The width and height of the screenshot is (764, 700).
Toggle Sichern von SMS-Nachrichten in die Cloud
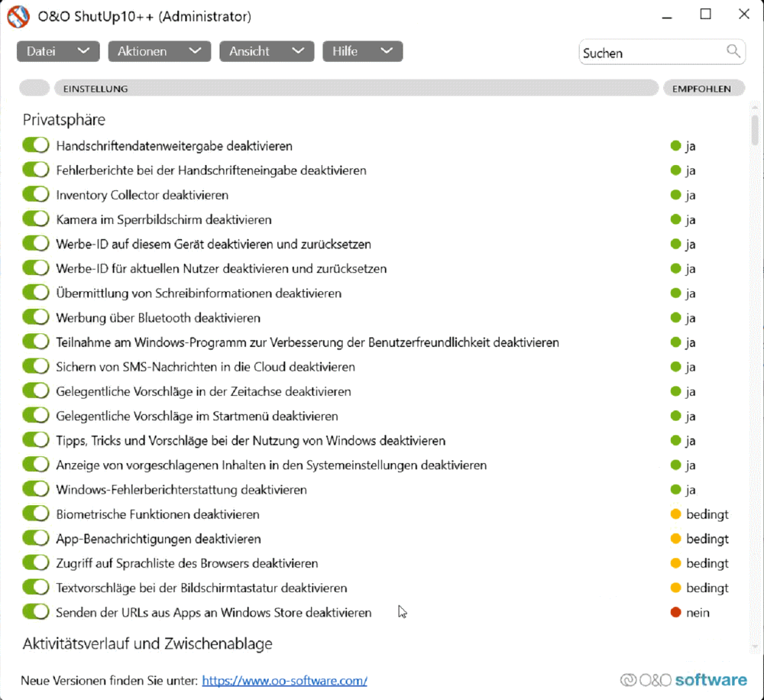[36, 366]
